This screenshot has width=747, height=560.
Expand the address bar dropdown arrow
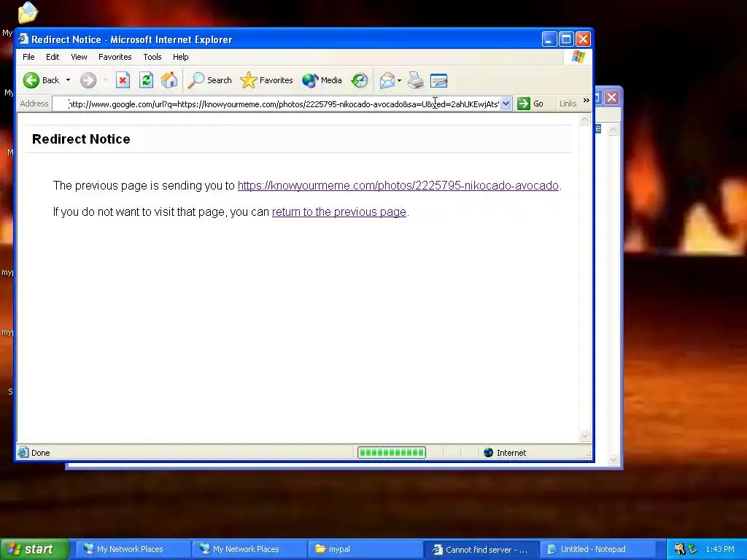click(x=506, y=104)
